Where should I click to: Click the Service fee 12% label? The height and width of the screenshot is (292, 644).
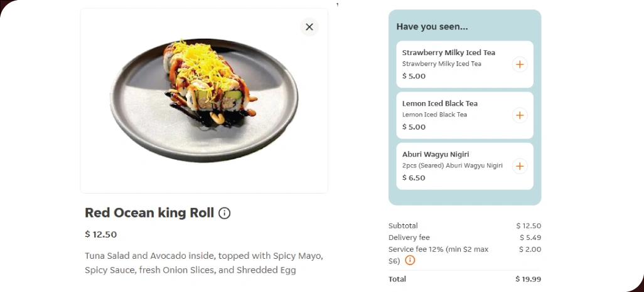click(438, 249)
